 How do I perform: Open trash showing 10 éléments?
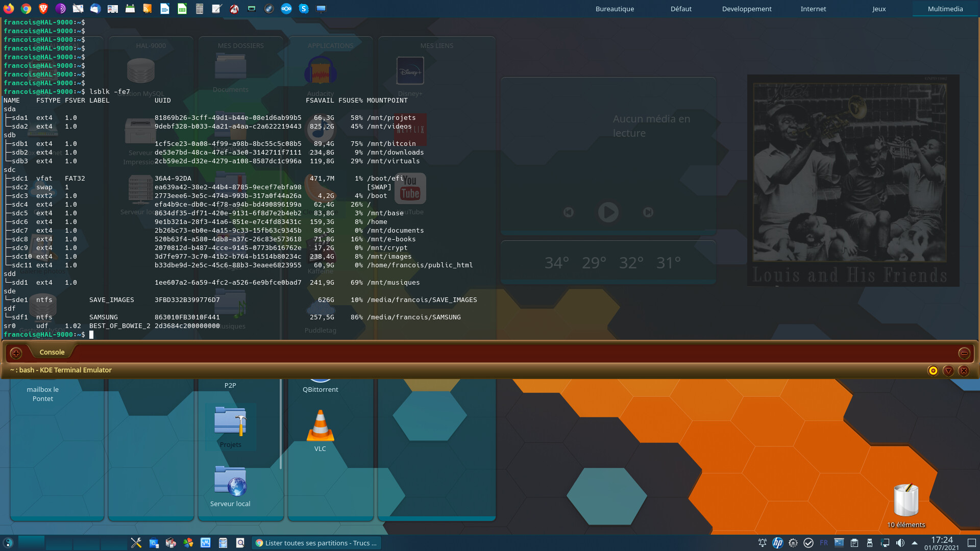tap(906, 505)
